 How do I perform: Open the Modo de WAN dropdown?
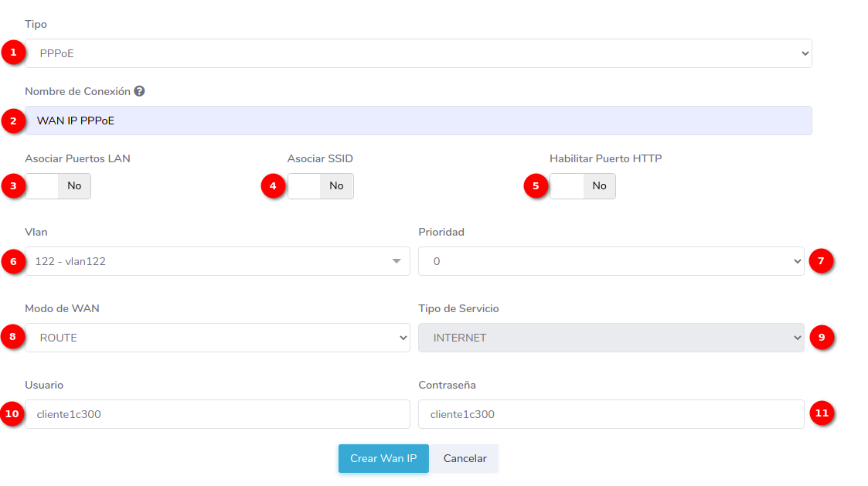pos(217,338)
